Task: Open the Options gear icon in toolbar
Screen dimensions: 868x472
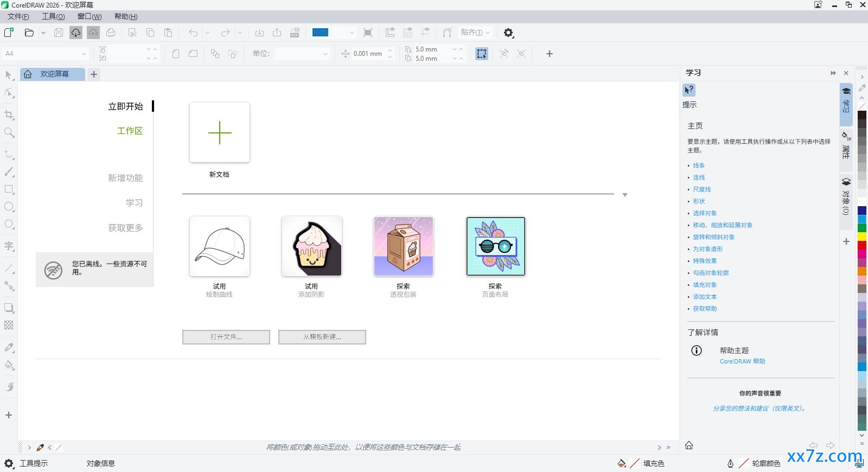Action: (x=508, y=33)
